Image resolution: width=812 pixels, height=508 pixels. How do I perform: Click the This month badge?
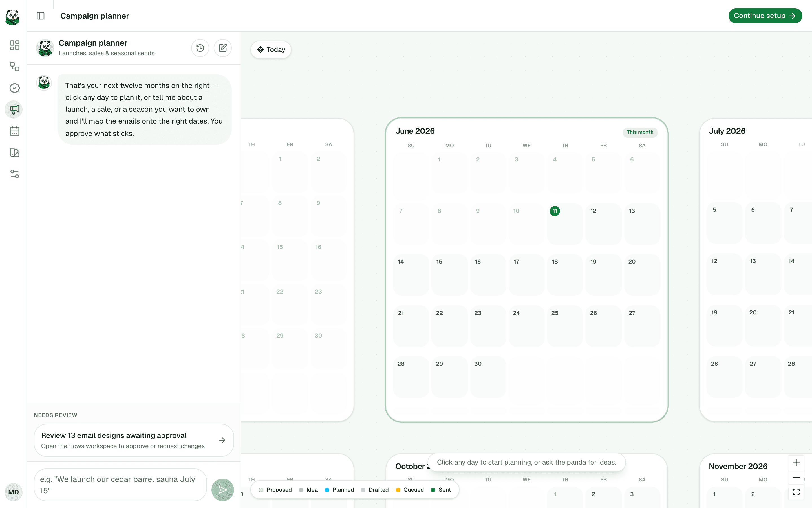(640, 132)
